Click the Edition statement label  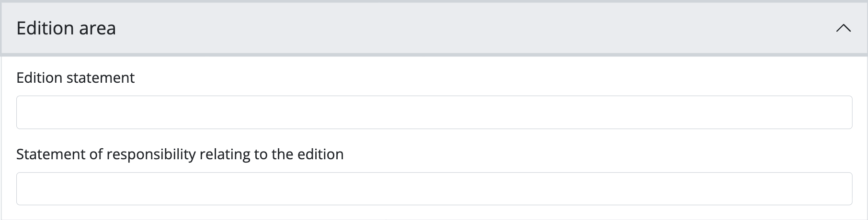click(75, 78)
